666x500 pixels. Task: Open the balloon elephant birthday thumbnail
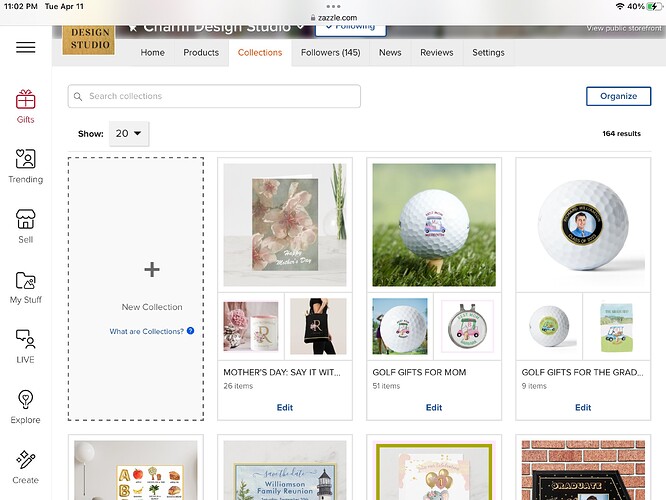click(434, 470)
